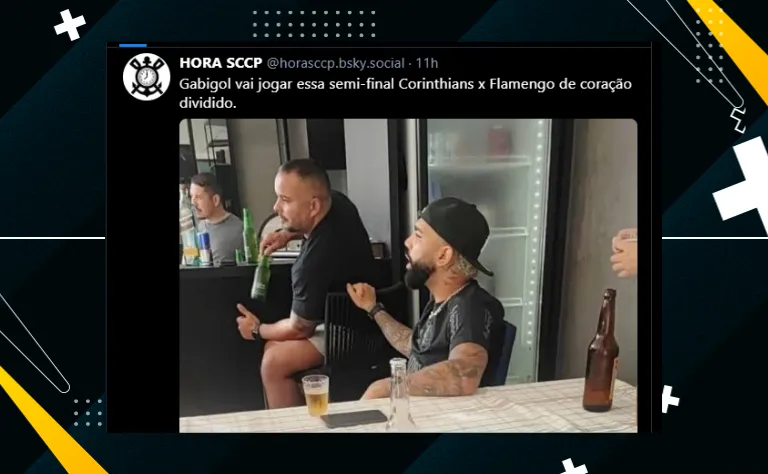Click the large white plus shape
This screenshot has height=474, width=768.
743,184
